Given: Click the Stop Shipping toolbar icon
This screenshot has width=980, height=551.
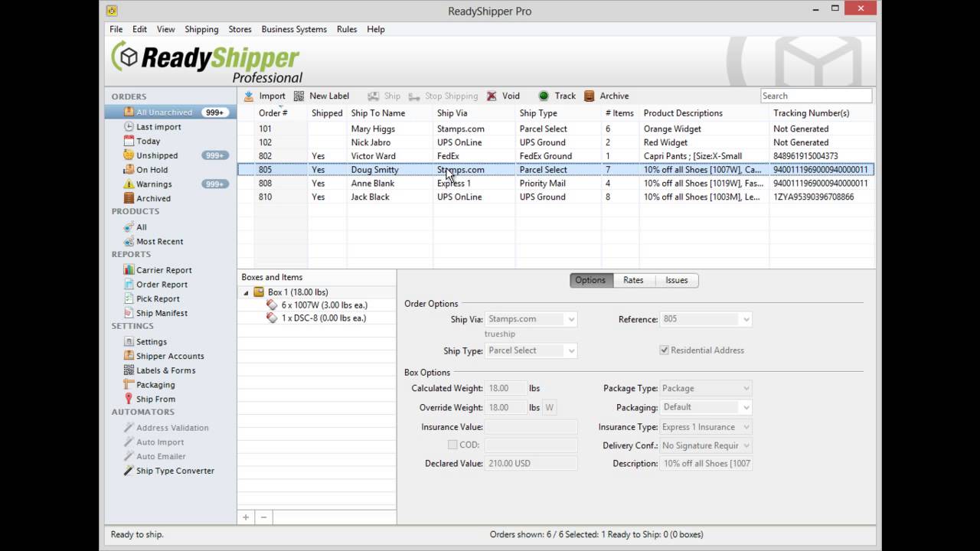Looking at the screenshot, I should [x=414, y=96].
